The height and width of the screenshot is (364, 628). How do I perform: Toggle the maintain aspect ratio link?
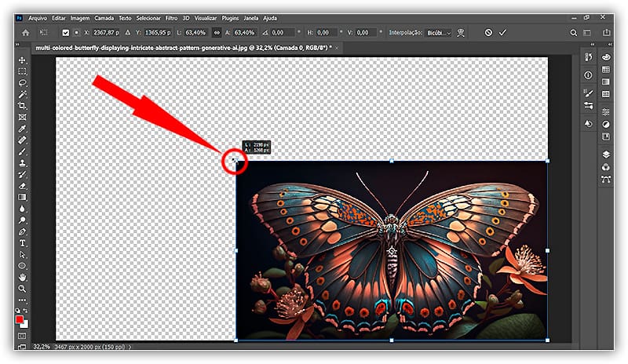(217, 33)
